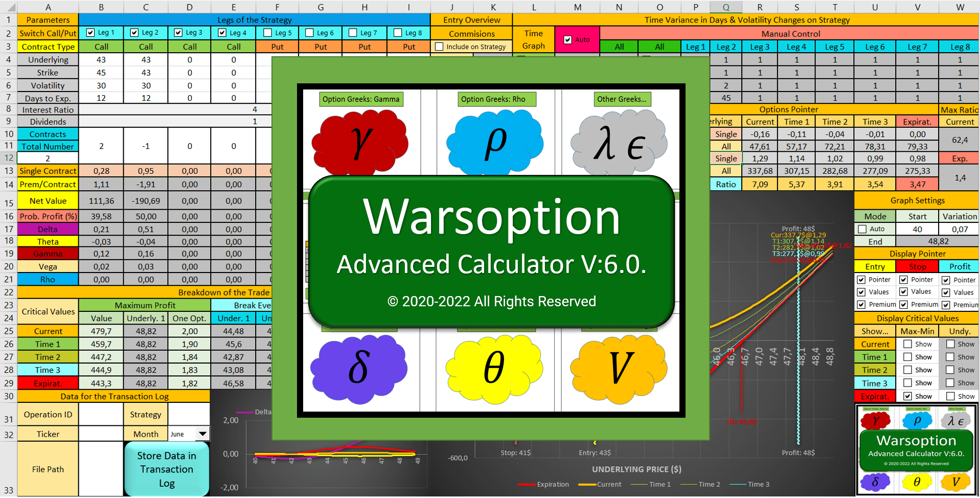Viewport: 980px width, 498px height.
Task: Click the small theta cloud in corner thumbnail
Action: [917, 482]
